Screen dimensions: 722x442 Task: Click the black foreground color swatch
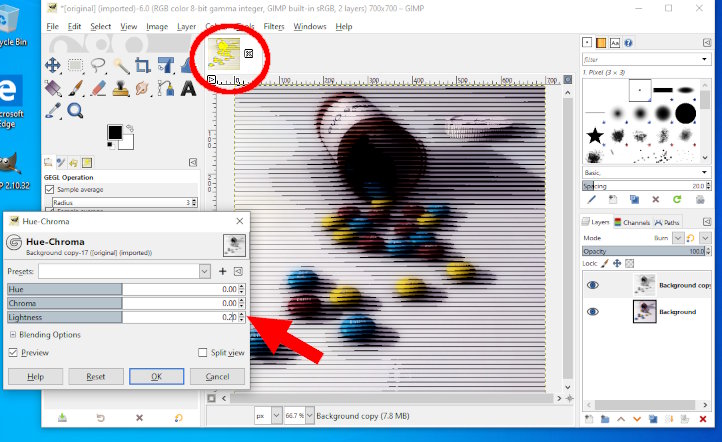tap(115, 132)
